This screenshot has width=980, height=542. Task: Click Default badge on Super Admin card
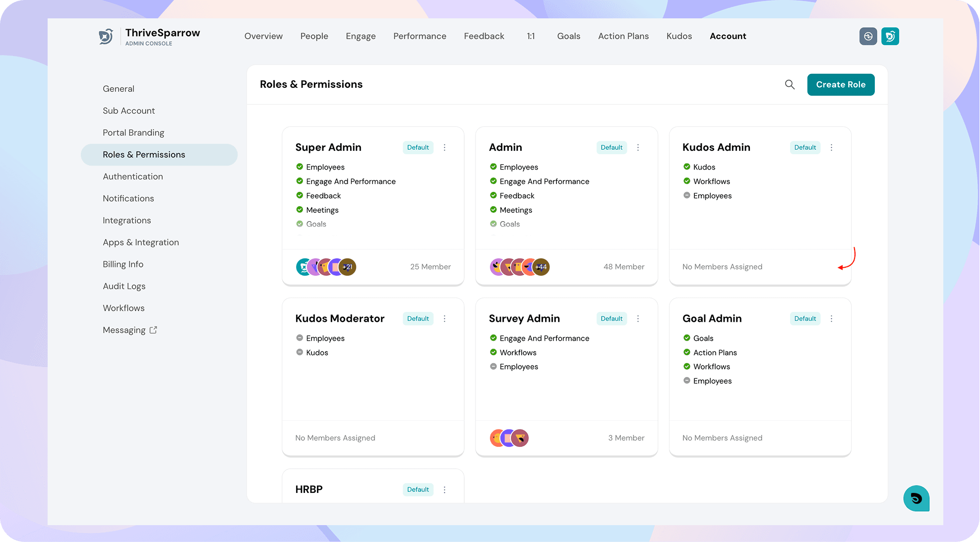tap(418, 147)
